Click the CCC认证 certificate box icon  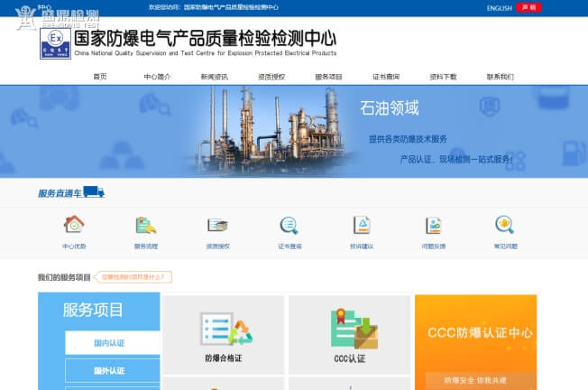tap(354, 329)
